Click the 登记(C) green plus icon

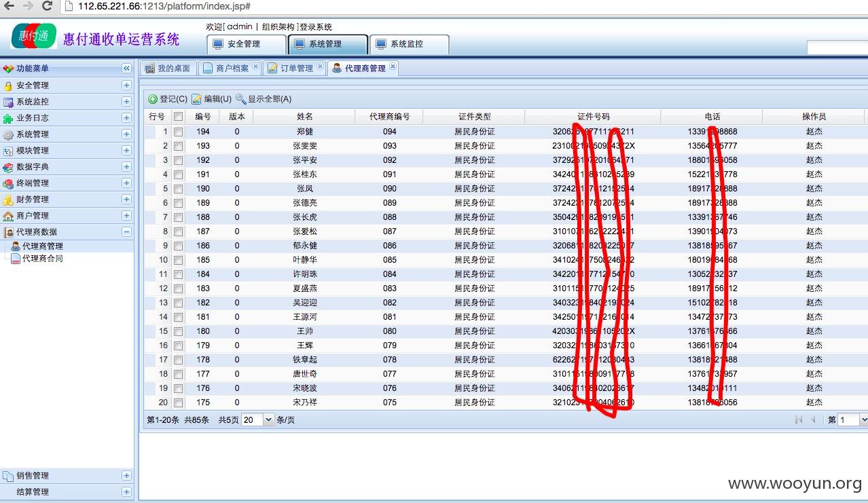click(153, 99)
